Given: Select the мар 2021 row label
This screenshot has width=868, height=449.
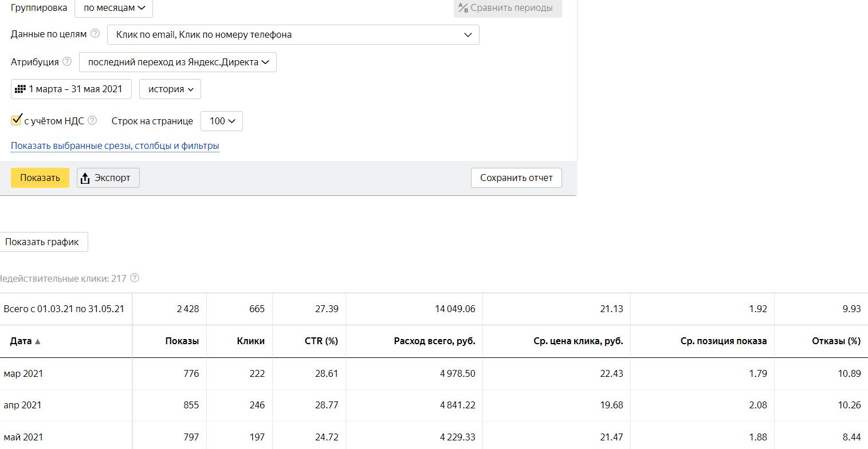Looking at the screenshot, I should [23, 373].
